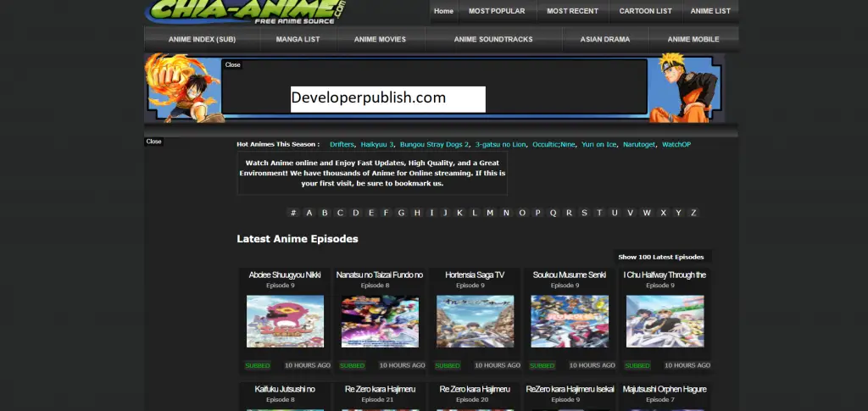
Task: Open the Cartoon List menu
Action: click(645, 11)
